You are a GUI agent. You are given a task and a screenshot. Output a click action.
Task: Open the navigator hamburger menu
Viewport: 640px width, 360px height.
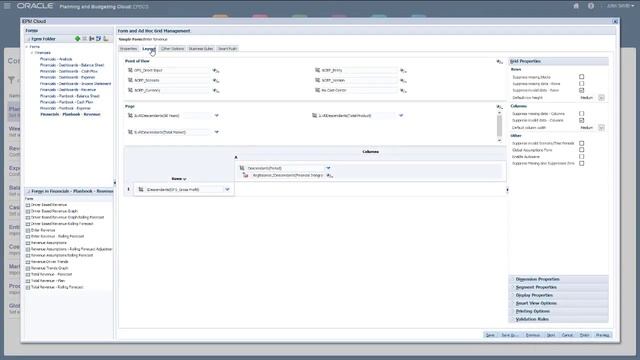point(7,6)
